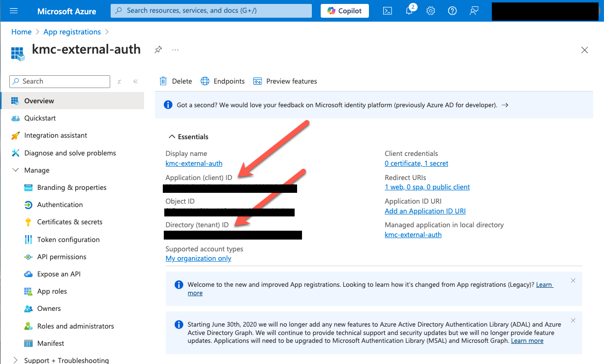The height and width of the screenshot is (364, 604).
Task: Open Preview features
Action: click(285, 81)
